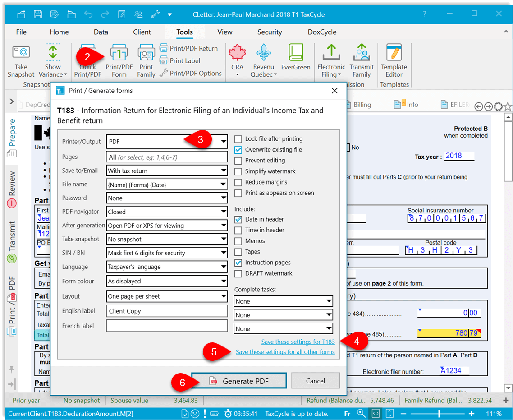Click the empty French label input field
This screenshot has height=420, width=513.
(167, 326)
